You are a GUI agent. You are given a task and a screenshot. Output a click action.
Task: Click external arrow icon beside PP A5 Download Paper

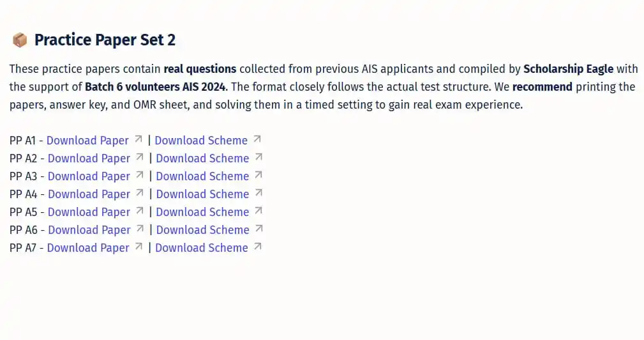140,211
